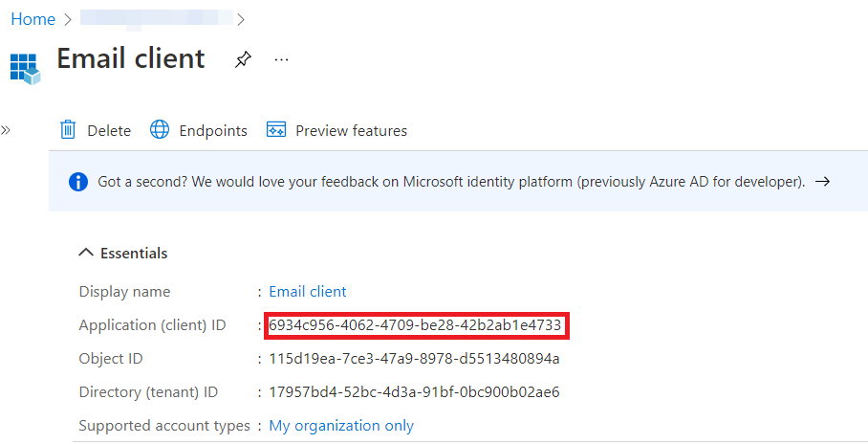The height and width of the screenshot is (444, 868).
Task: Click the app registration grid icon
Action: click(x=26, y=67)
